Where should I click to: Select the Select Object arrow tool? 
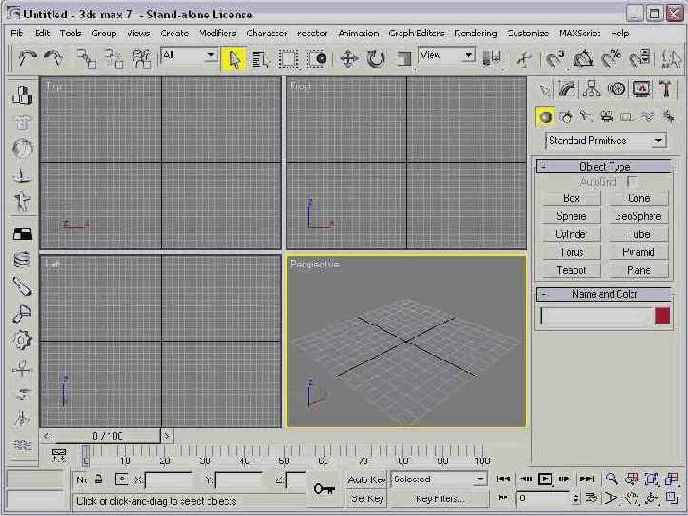[x=234, y=59]
